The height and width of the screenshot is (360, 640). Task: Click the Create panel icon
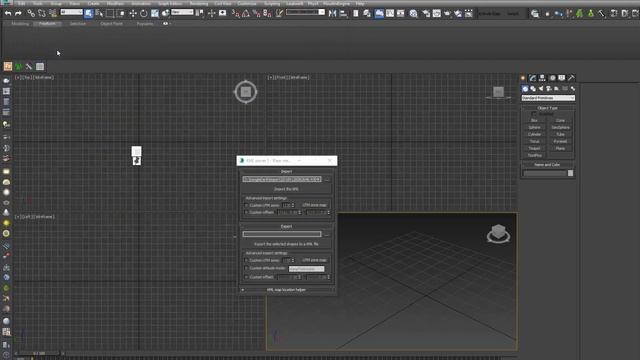coord(523,78)
